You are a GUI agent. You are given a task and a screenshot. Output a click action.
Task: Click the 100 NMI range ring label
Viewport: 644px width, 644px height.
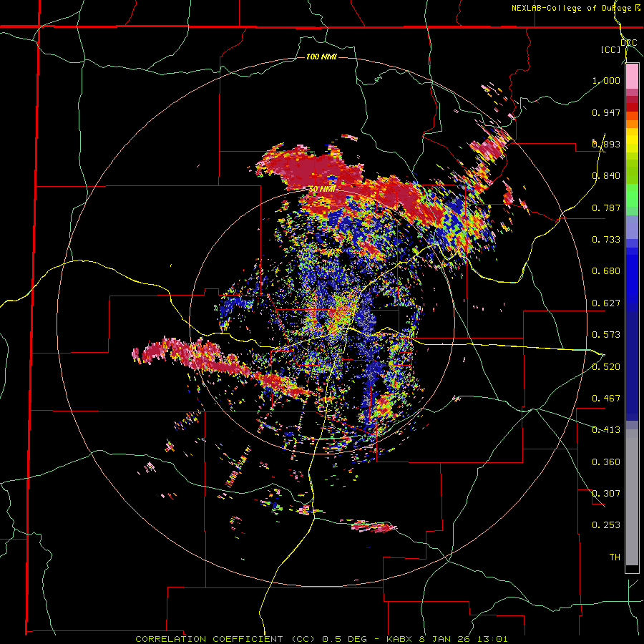point(321,57)
